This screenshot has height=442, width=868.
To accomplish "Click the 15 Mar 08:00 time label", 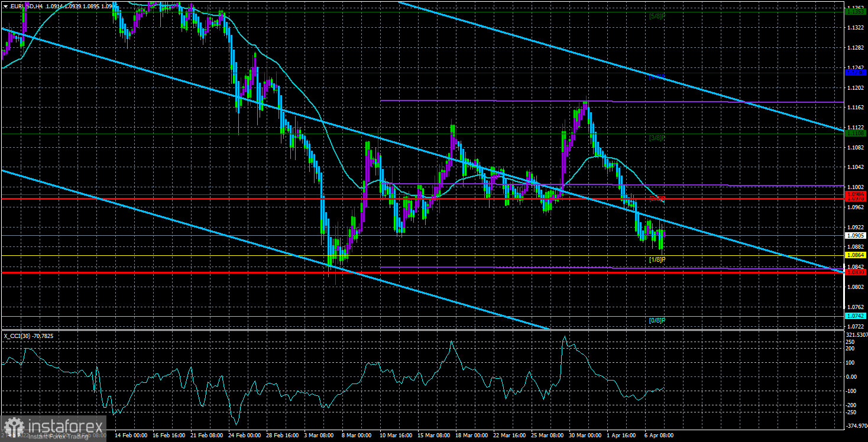I will [x=433, y=435].
